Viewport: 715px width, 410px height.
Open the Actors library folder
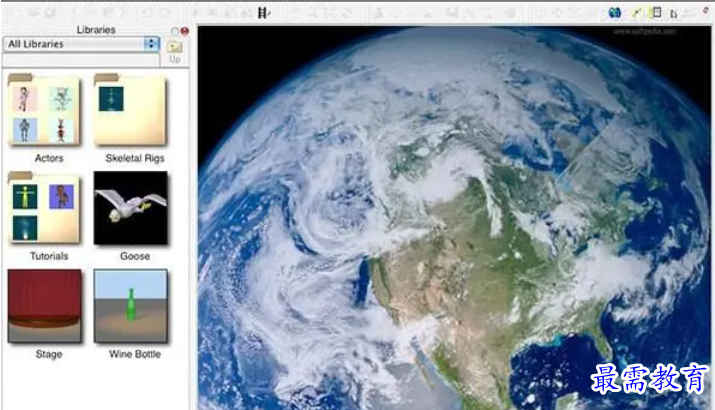pos(44,110)
